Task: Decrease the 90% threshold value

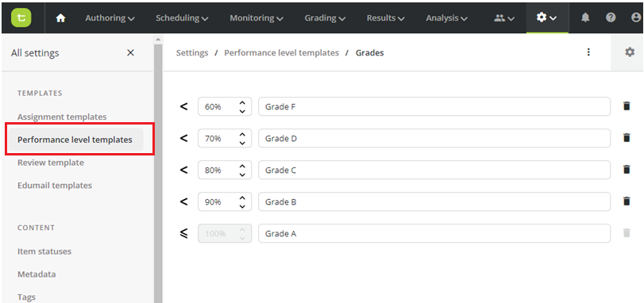Action: [242, 205]
